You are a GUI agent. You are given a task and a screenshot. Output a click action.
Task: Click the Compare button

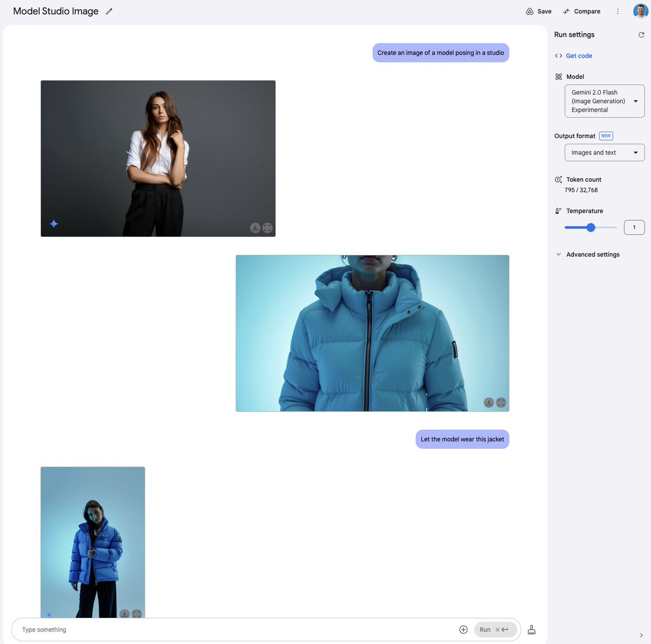tap(582, 11)
